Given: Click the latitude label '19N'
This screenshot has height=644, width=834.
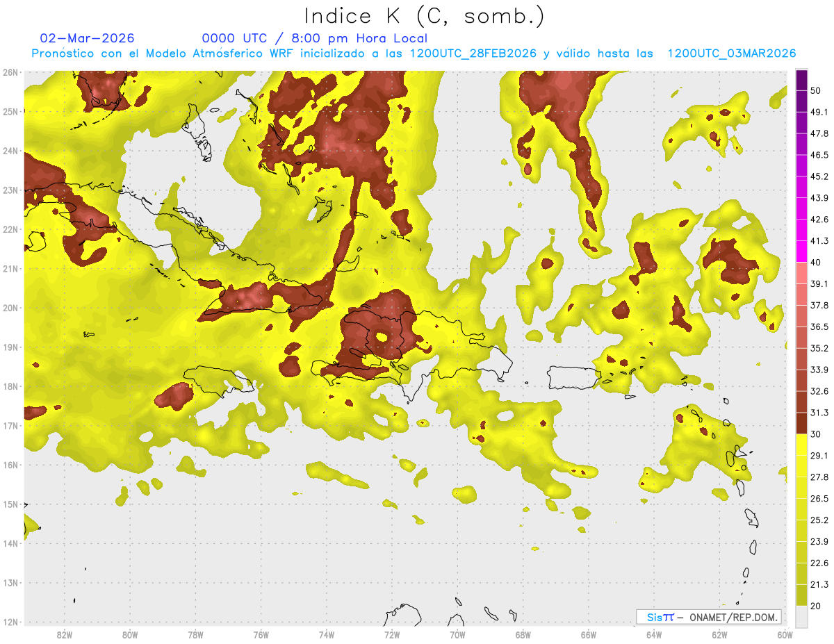Looking at the screenshot, I should [x=10, y=347].
